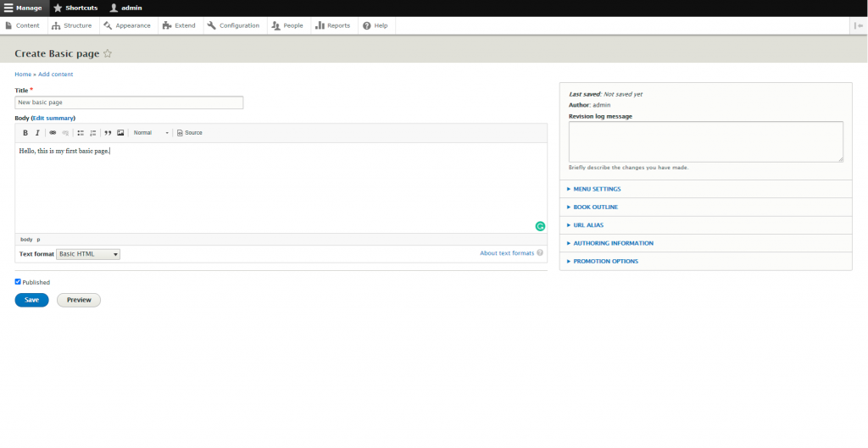
Task: Switch editor to Source view
Action: tap(190, 133)
